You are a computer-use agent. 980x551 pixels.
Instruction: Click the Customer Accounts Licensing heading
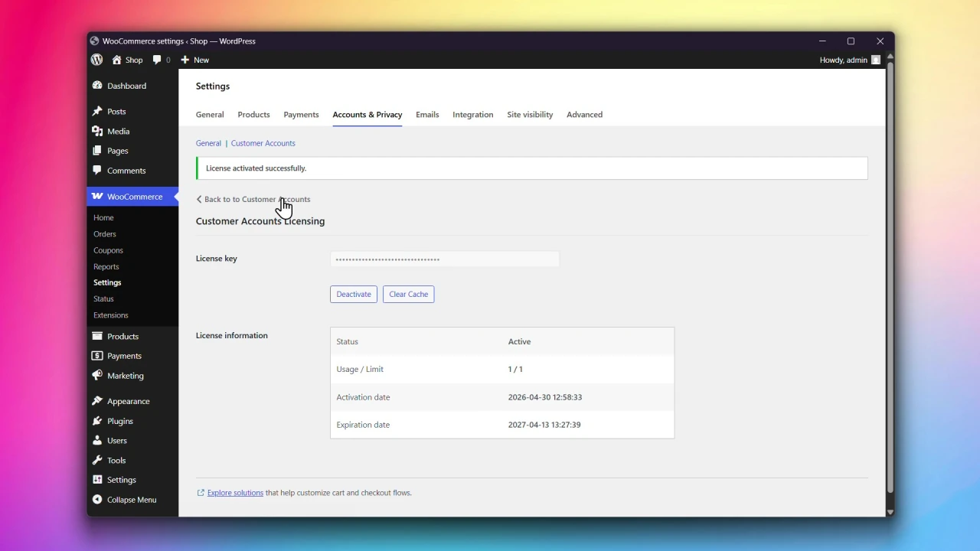pyautogui.click(x=260, y=221)
